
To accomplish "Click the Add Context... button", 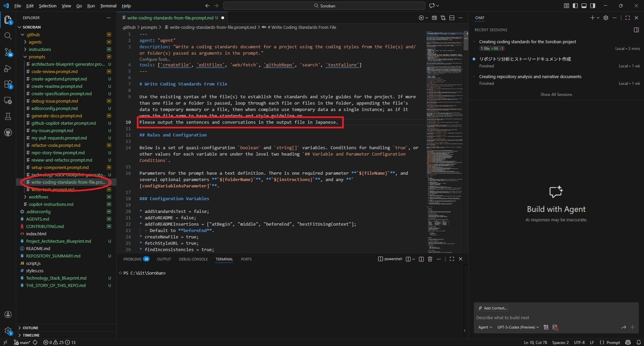I will [492, 308].
